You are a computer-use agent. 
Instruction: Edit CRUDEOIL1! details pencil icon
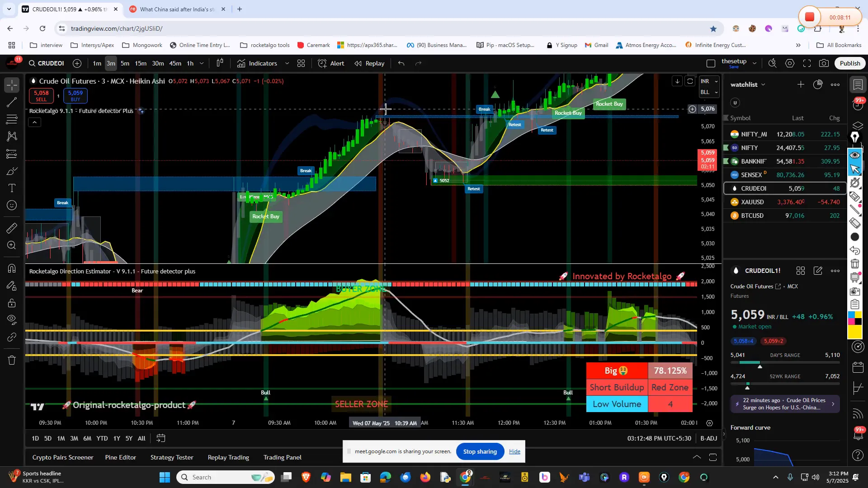point(818,271)
